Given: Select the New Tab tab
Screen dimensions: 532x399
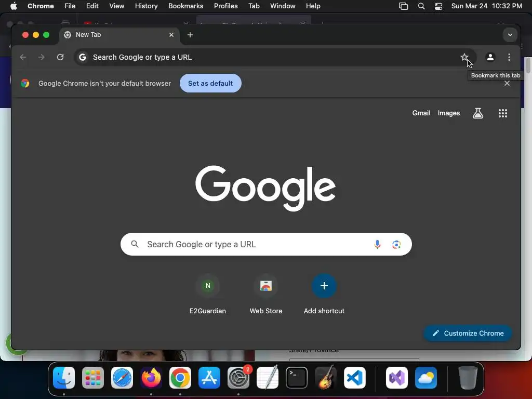Looking at the screenshot, I should [x=119, y=35].
